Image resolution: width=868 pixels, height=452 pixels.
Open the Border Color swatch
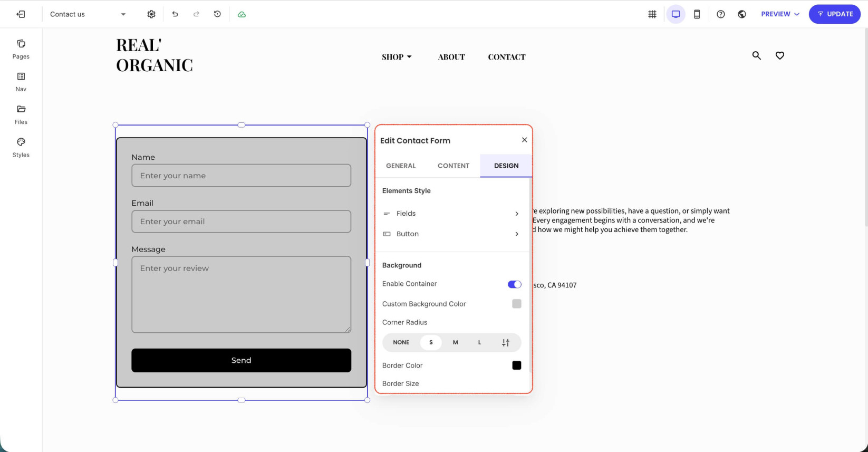pos(517,366)
